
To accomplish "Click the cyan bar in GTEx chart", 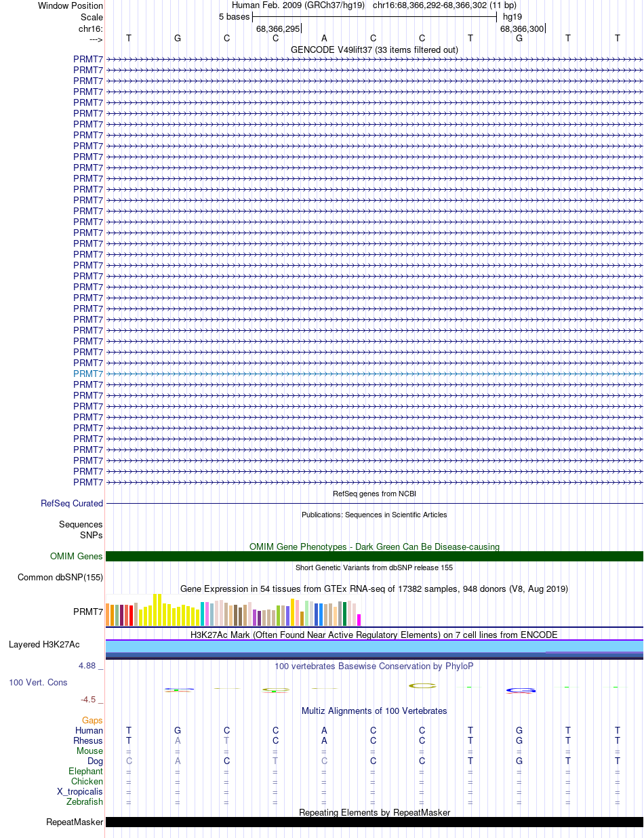I will coord(203,614).
